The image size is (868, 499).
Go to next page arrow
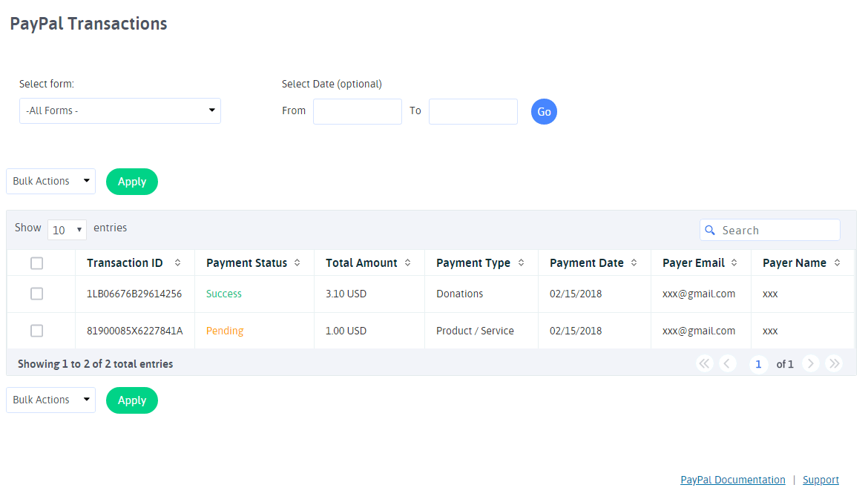click(x=810, y=363)
